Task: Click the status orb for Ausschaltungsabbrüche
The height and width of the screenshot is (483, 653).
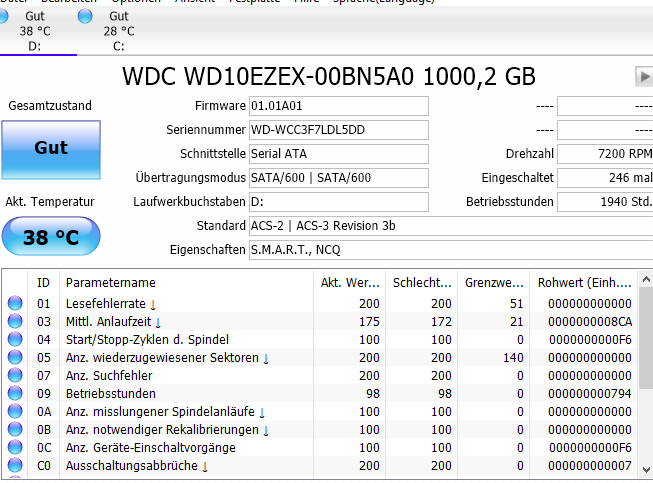Action: (x=15, y=466)
